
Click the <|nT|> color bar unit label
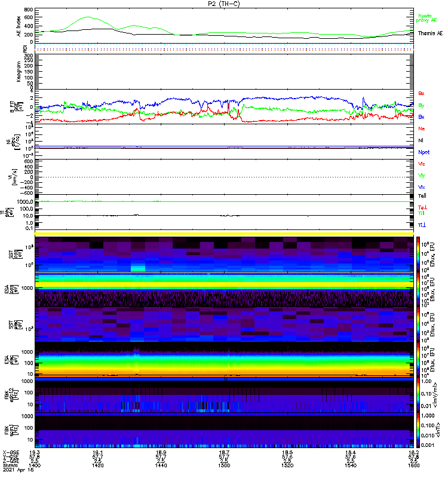pos(438,430)
